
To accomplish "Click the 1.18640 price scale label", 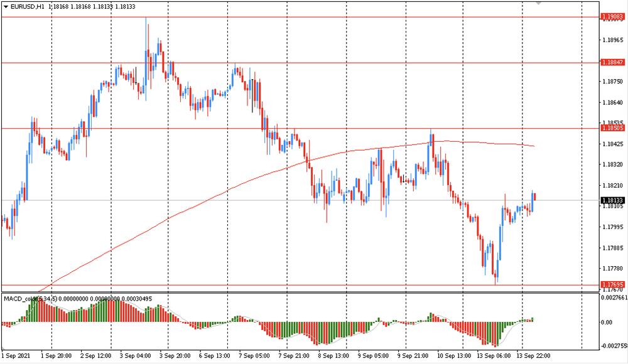I will [613, 102].
